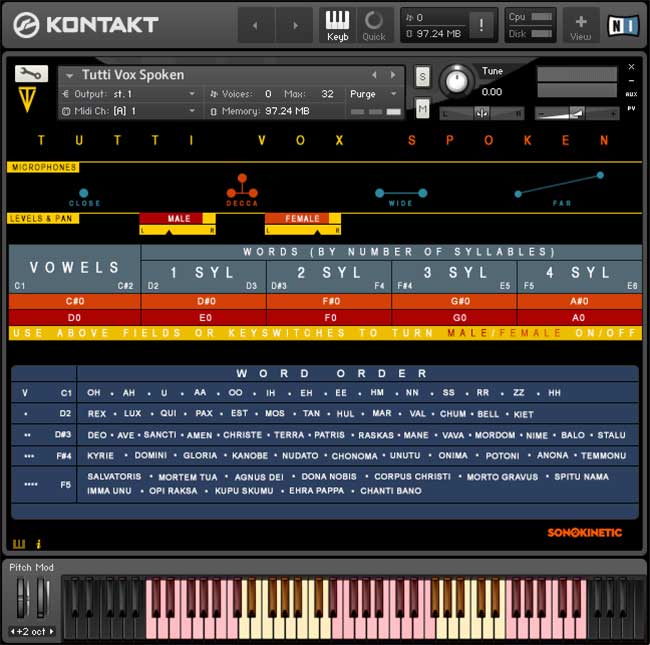Mute the instrument with M button
This screenshot has width=650, height=645.
click(422, 109)
